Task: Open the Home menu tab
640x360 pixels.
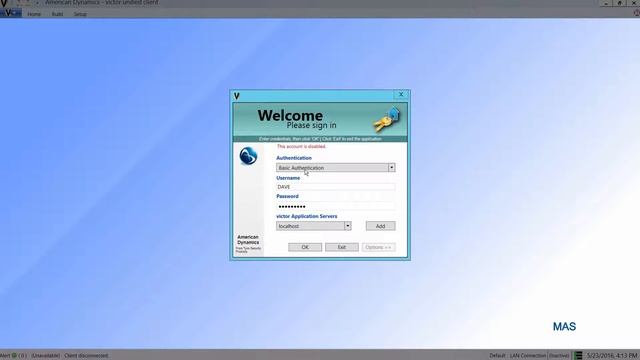Action: point(34,14)
